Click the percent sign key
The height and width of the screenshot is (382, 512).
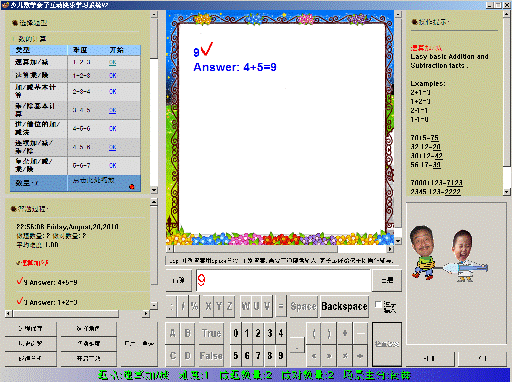(x=194, y=306)
